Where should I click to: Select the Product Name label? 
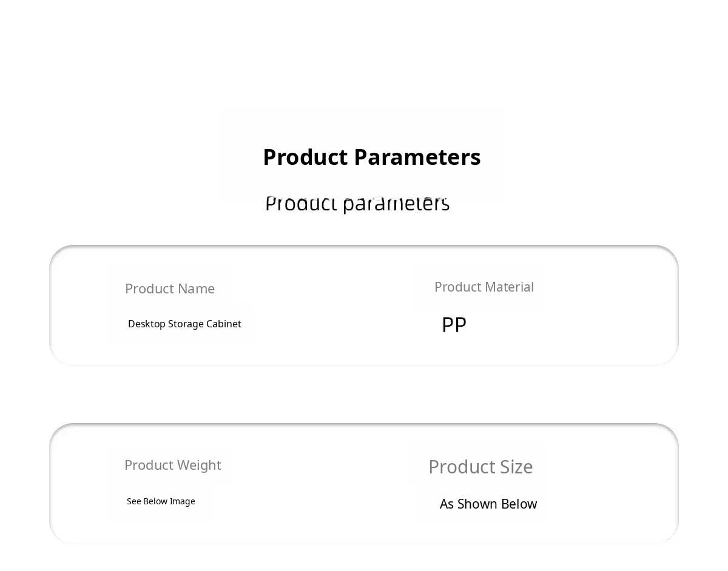(170, 289)
